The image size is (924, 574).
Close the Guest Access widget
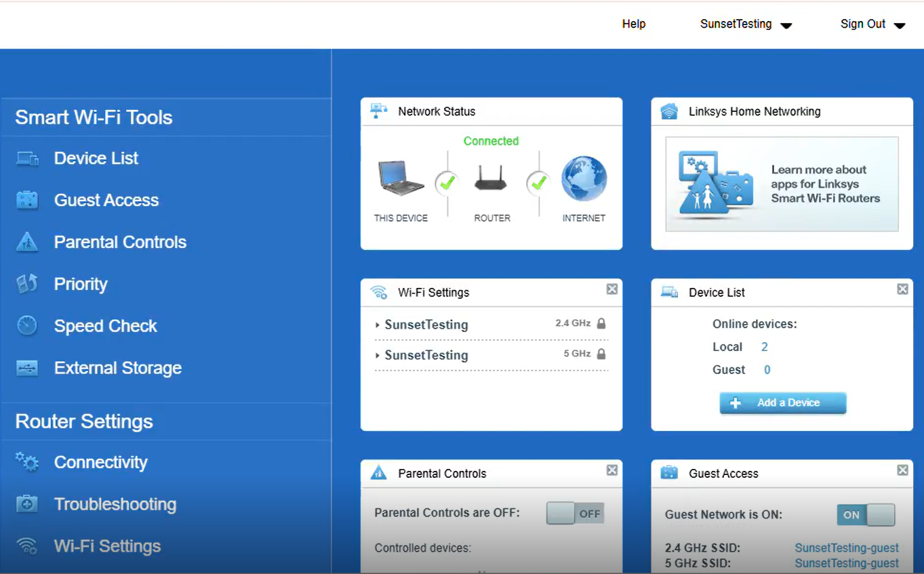click(902, 470)
